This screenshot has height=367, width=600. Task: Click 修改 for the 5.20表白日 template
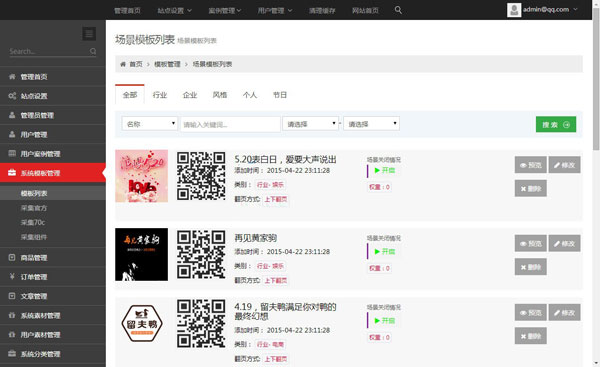[x=564, y=165]
